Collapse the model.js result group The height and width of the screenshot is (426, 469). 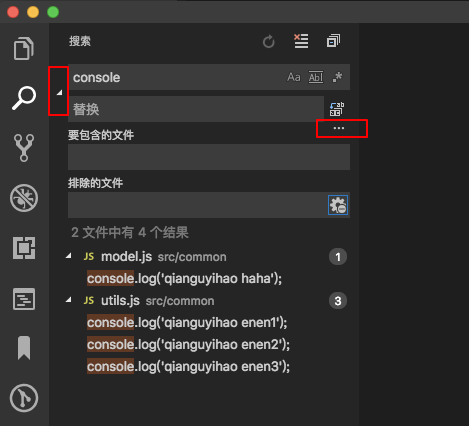[x=69, y=256]
